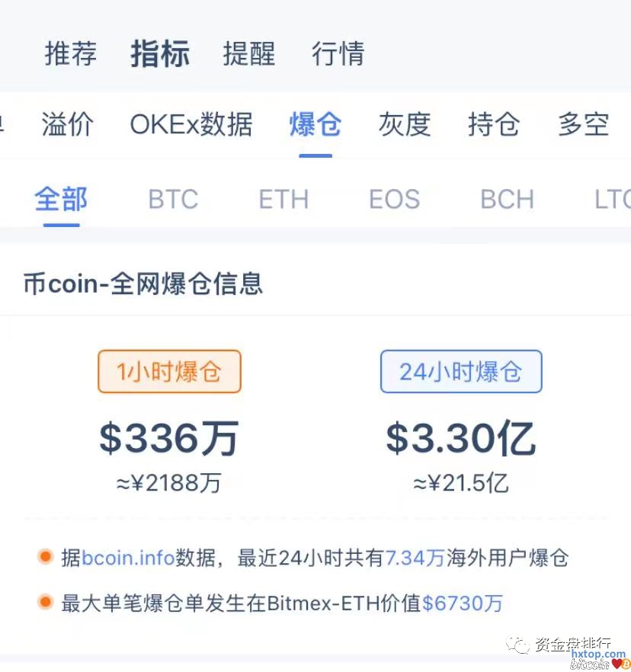Select the 爆仓 category tab
Screen dimensions: 631x672
coord(315,124)
